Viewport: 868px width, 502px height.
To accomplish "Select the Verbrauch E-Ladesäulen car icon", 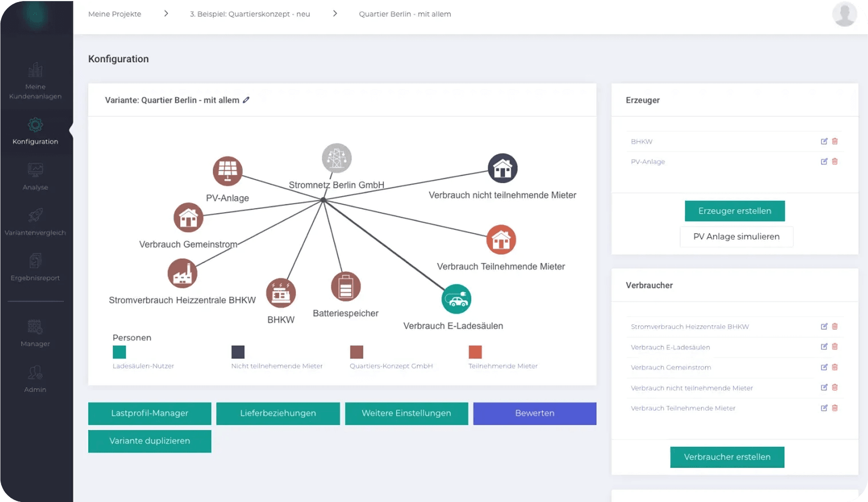I will click(456, 299).
